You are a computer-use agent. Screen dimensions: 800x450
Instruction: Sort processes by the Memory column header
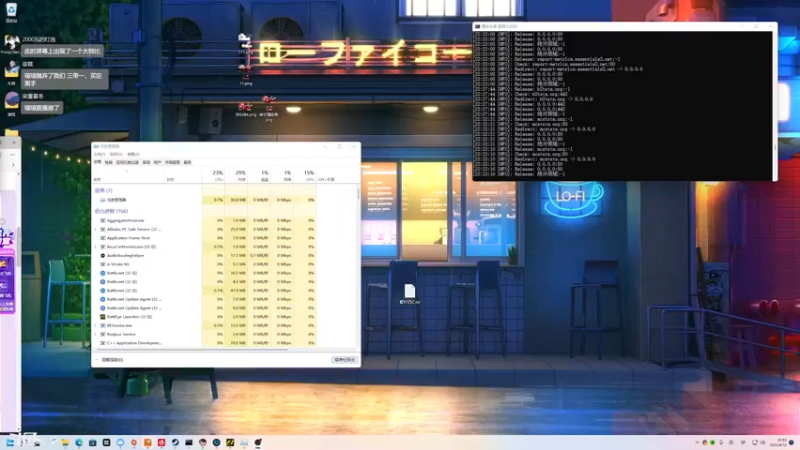coord(237,176)
